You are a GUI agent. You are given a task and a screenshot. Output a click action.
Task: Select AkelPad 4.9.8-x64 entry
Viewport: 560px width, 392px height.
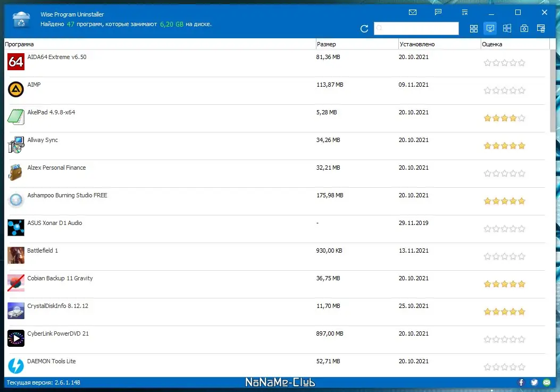point(51,112)
